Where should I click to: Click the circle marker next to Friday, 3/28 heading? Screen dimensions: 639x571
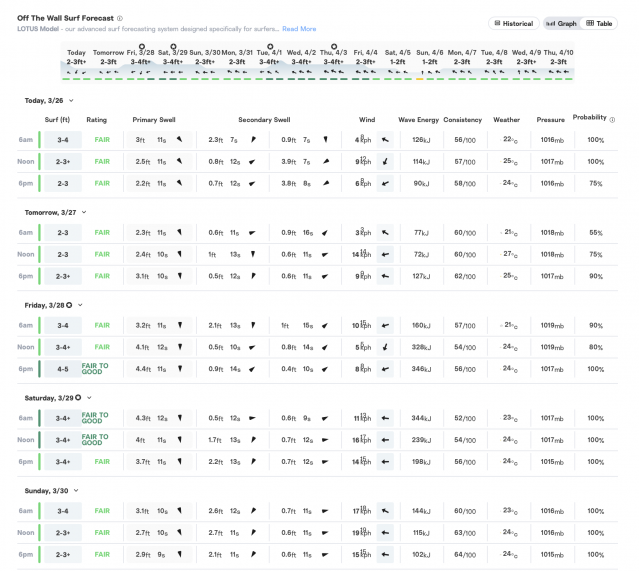(x=69, y=305)
